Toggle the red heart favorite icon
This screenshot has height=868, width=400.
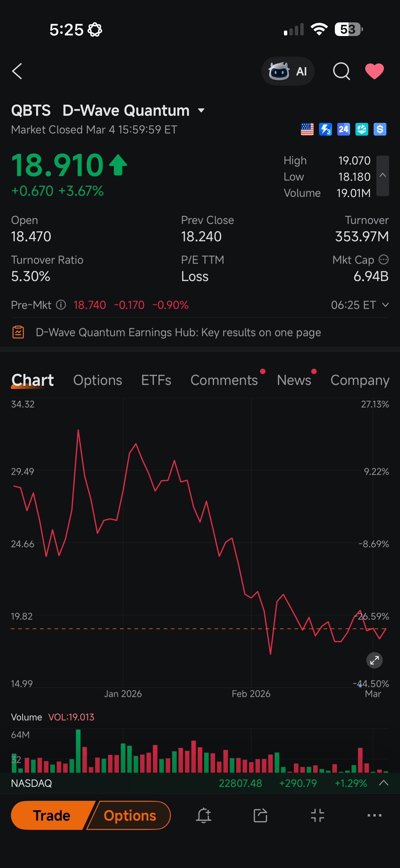tap(374, 71)
